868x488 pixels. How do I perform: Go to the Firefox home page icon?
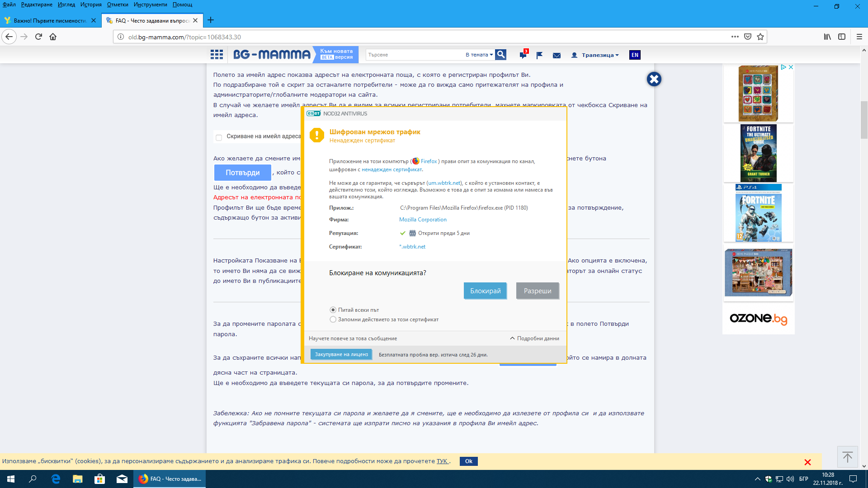click(x=53, y=37)
